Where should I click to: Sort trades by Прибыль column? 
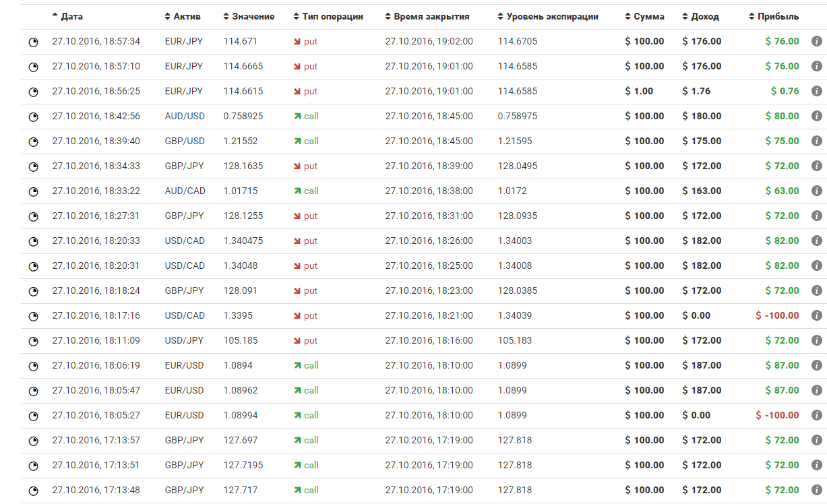pyautogui.click(x=776, y=16)
